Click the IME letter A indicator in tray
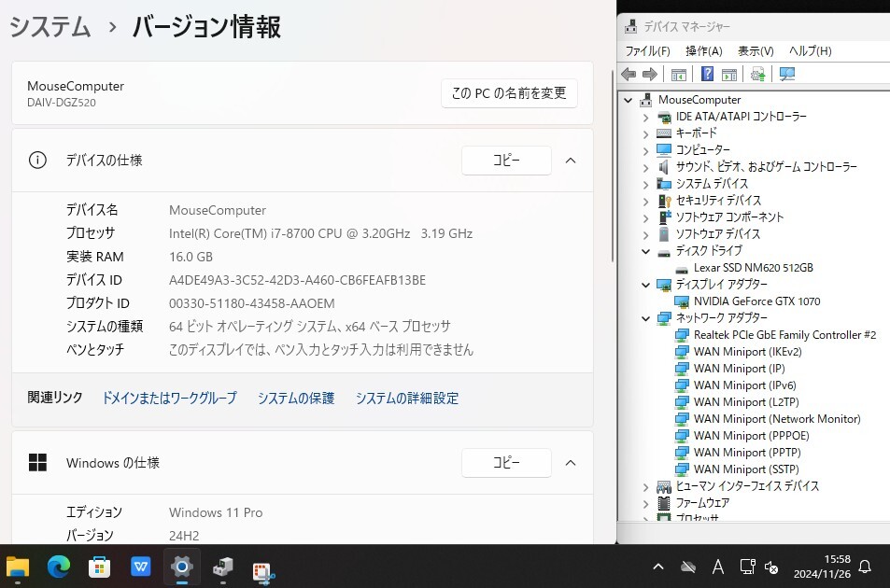This screenshot has width=890, height=588. click(x=717, y=567)
